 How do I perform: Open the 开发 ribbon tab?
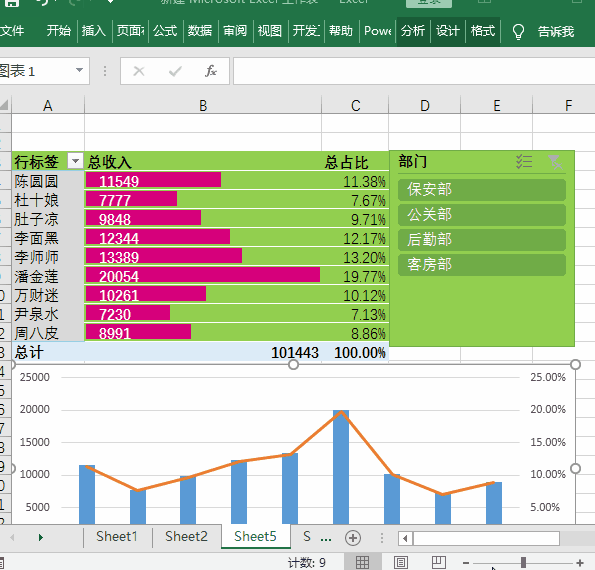coord(306,31)
